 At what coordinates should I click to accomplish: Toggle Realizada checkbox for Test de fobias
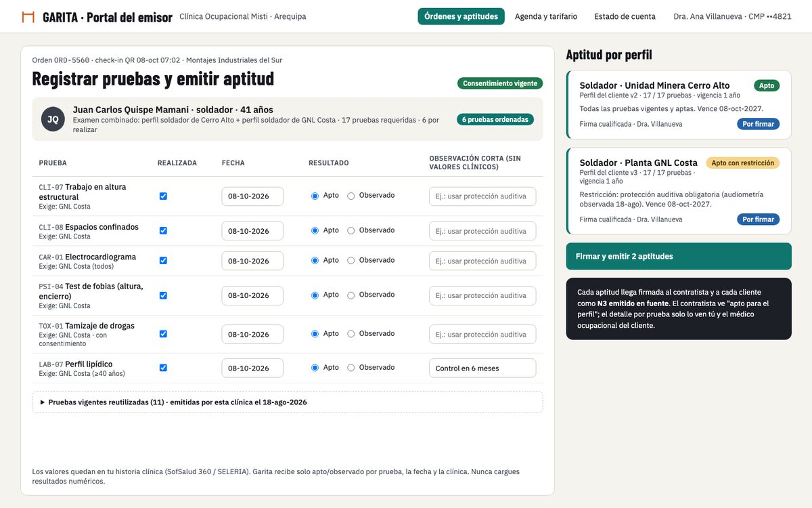[163, 295]
